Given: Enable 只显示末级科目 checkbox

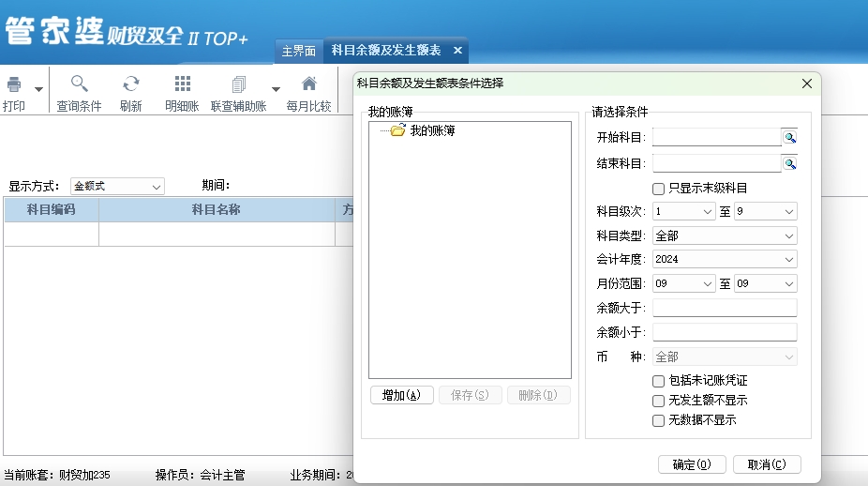Looking at the screenshot, I should 658,189.
